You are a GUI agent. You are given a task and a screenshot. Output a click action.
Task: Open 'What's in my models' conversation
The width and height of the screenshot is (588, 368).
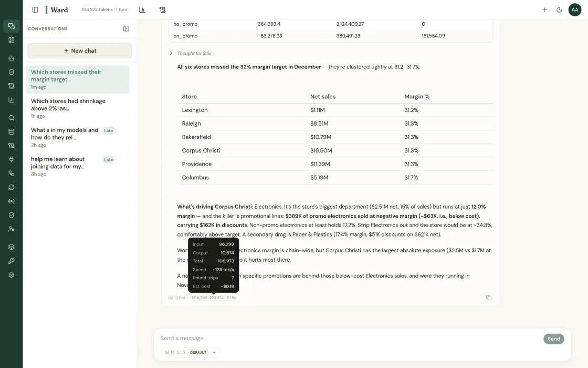point(78,137)
